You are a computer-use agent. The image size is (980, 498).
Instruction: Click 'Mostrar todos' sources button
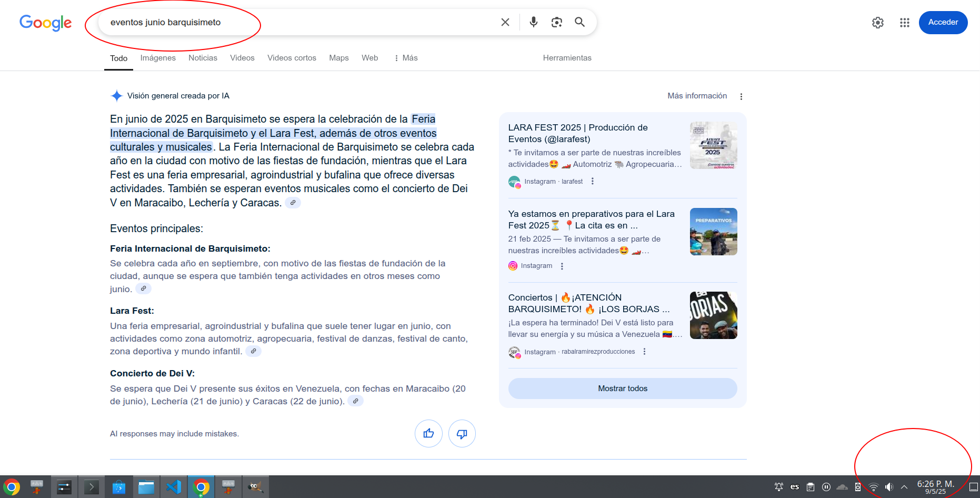(623, 389)
